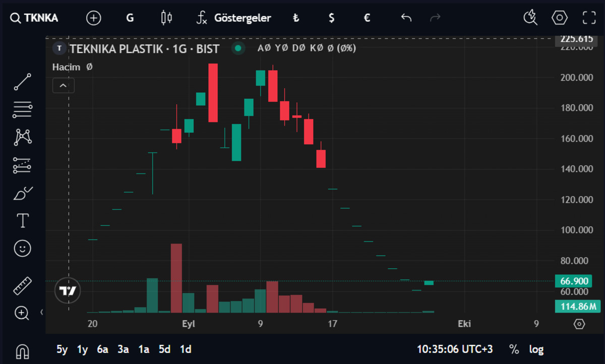Toggle the log scale mode
The width and height of the screenshot is (605, 364).
(x=536, y=349)
